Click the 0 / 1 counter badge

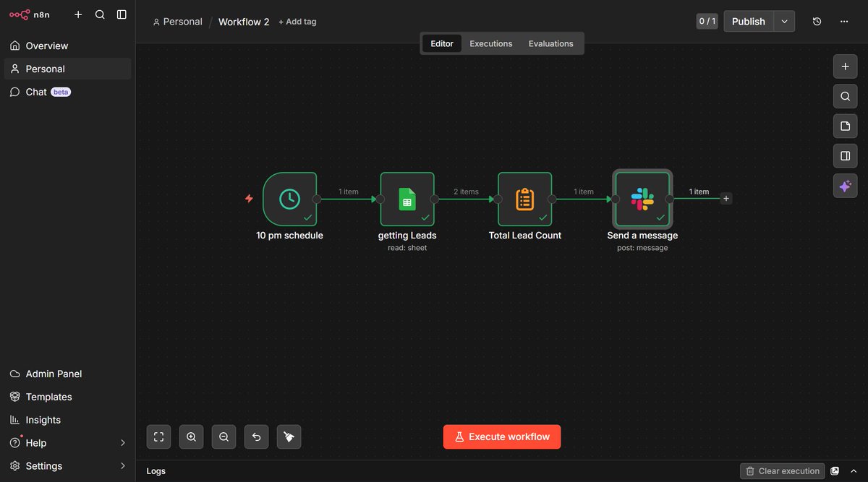pos(707,21)
